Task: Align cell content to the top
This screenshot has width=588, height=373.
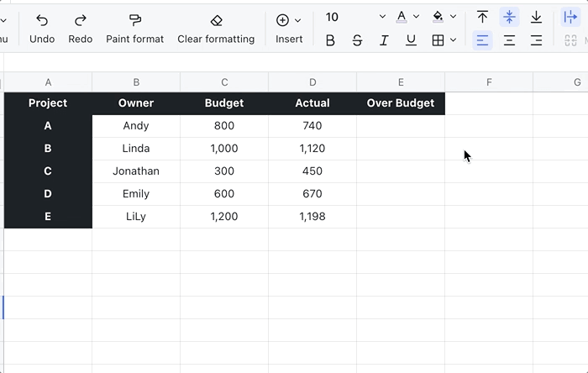Action: point(482,17)
